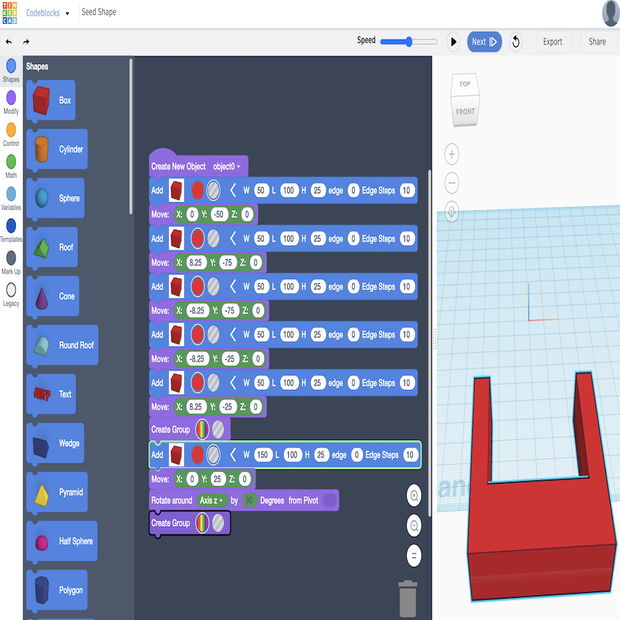Toggle hole mode on first Add block
This screenshot has width=620, height=620.
214,190
